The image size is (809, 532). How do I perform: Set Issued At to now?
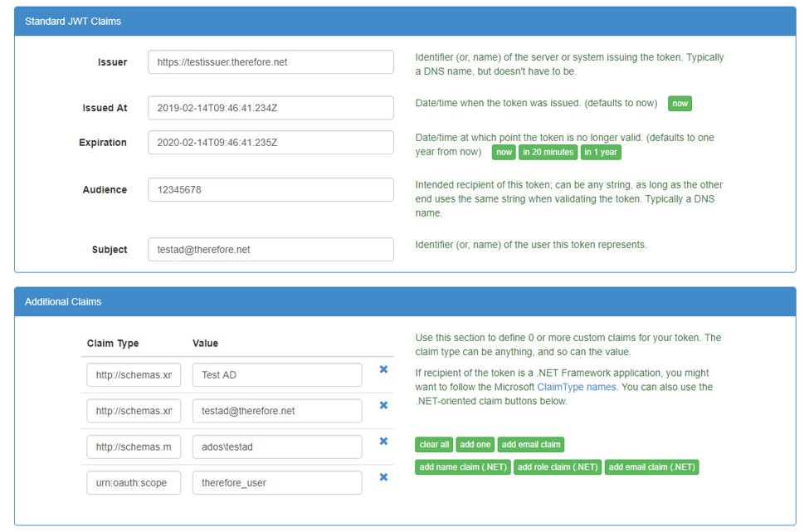(679, 104)
